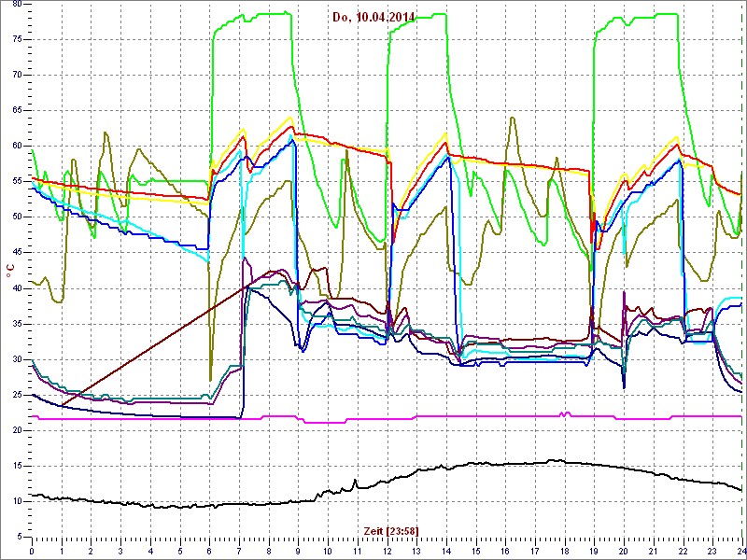Select the 35 label on the temperature axis
This screenshot has width=747, height=560.
click(x=17, y=324)
